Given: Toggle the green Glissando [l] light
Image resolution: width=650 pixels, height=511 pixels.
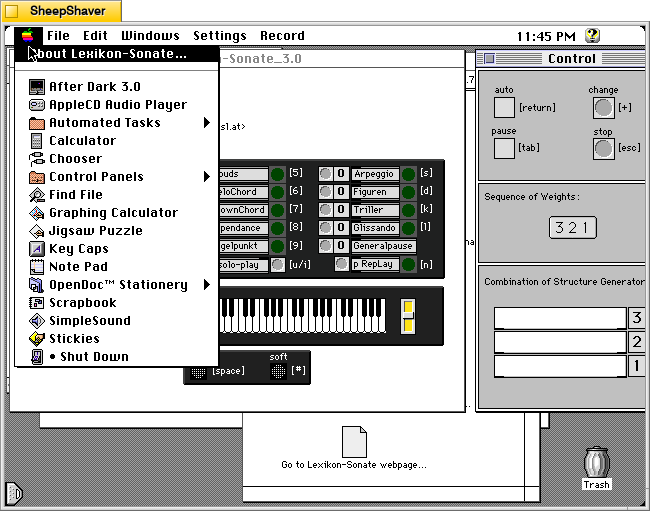Looking at the screenshot, I should coord(408,228).
